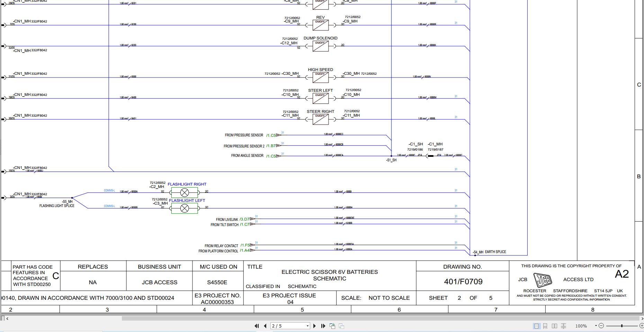Image resolution: width=644 pixels, height=332 pixels.
Task: Jump to the last page
Action: [x=323, y=326]
